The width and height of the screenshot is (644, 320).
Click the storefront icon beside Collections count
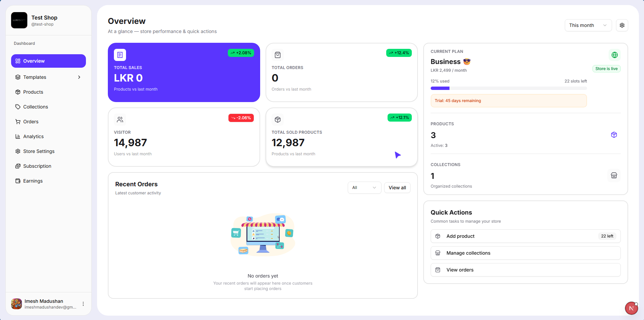click(x=614, y=175)
